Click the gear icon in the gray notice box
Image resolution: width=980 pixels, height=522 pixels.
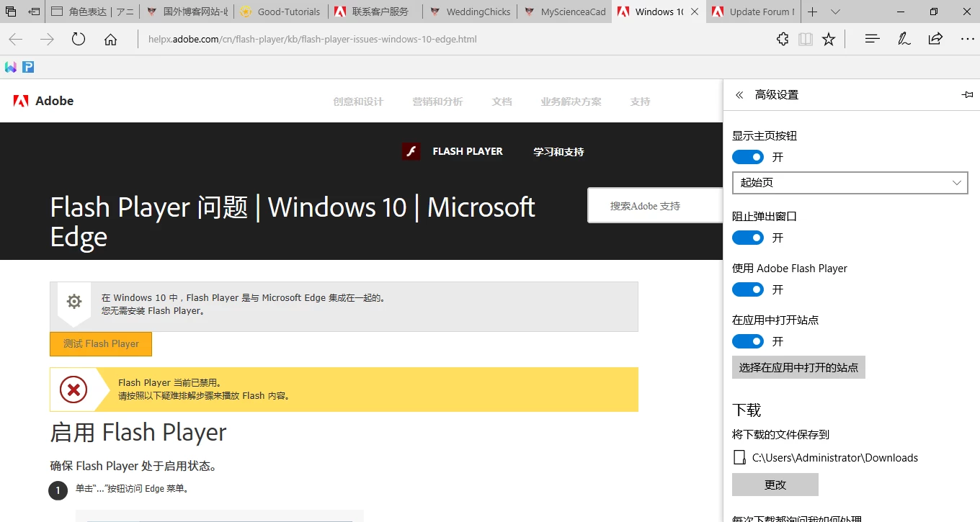pyautogui.click(x=74, y=301)
